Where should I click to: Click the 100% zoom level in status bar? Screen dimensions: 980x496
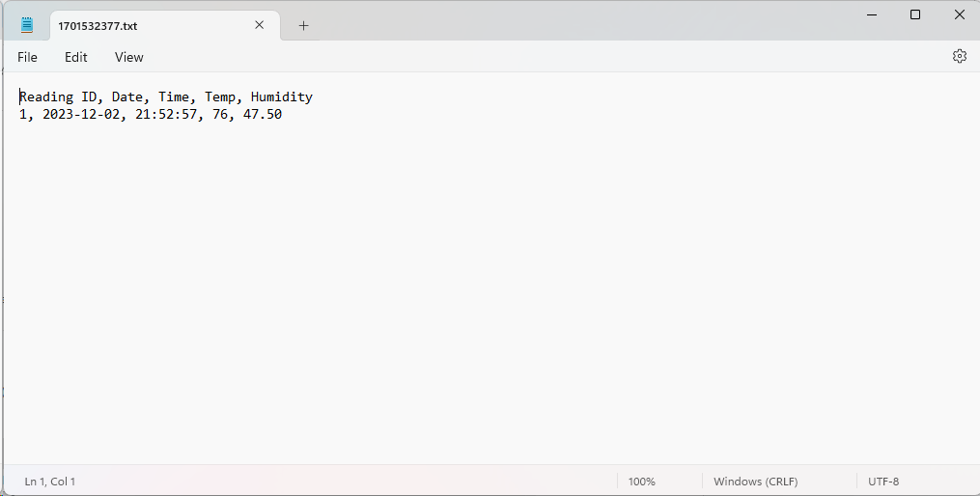641,482
